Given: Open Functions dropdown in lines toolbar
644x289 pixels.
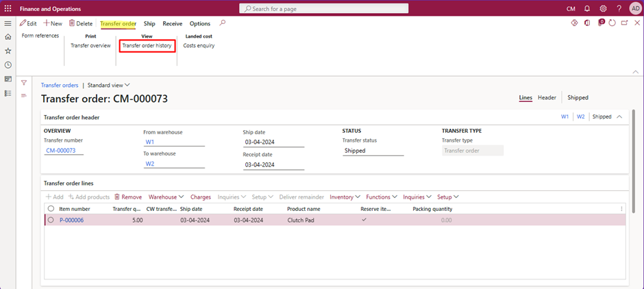Looking at the screenshot, I should [x=382, y=197].
